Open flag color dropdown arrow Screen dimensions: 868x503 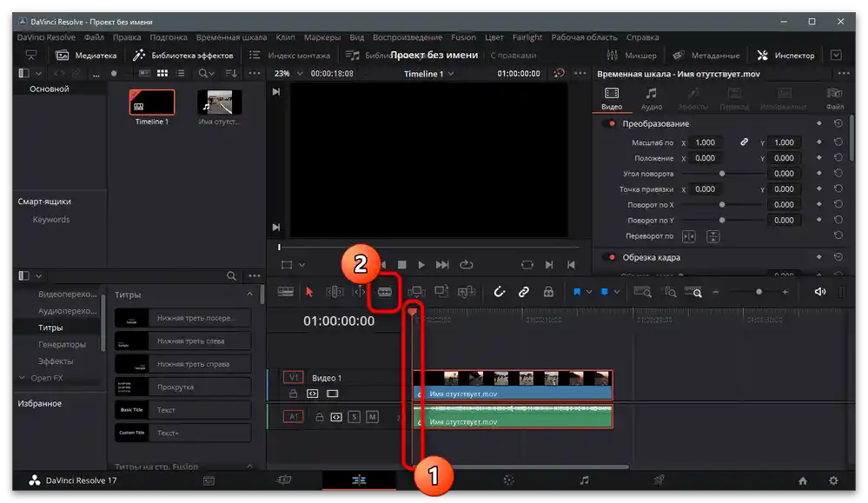coord(589,292)
